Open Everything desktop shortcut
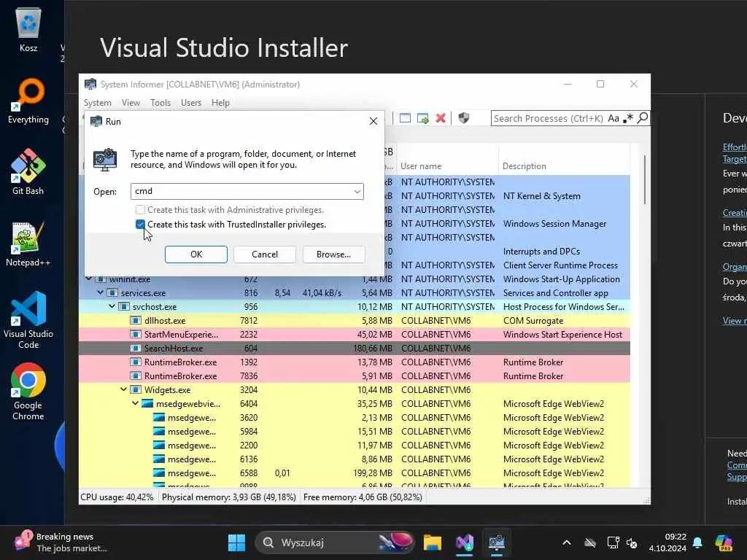The width and height of the screenshot is (747, 560). click(x=28, y=101)
